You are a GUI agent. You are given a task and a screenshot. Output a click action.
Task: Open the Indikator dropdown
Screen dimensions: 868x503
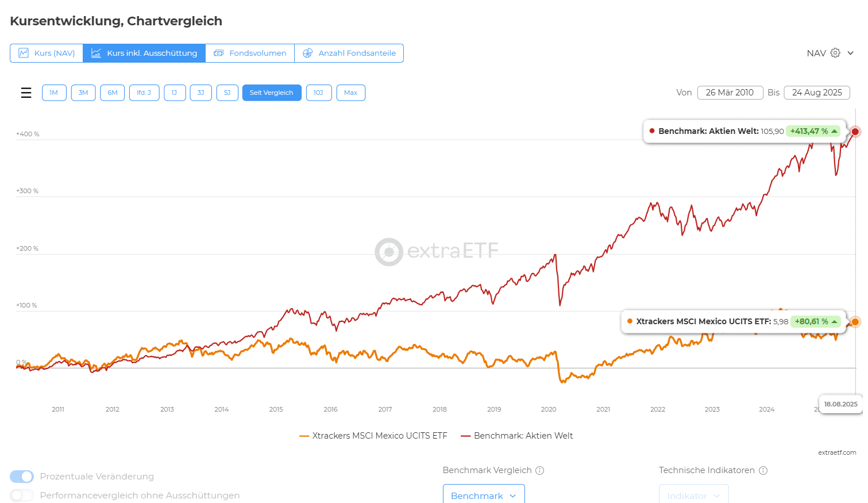click(693, 495)
